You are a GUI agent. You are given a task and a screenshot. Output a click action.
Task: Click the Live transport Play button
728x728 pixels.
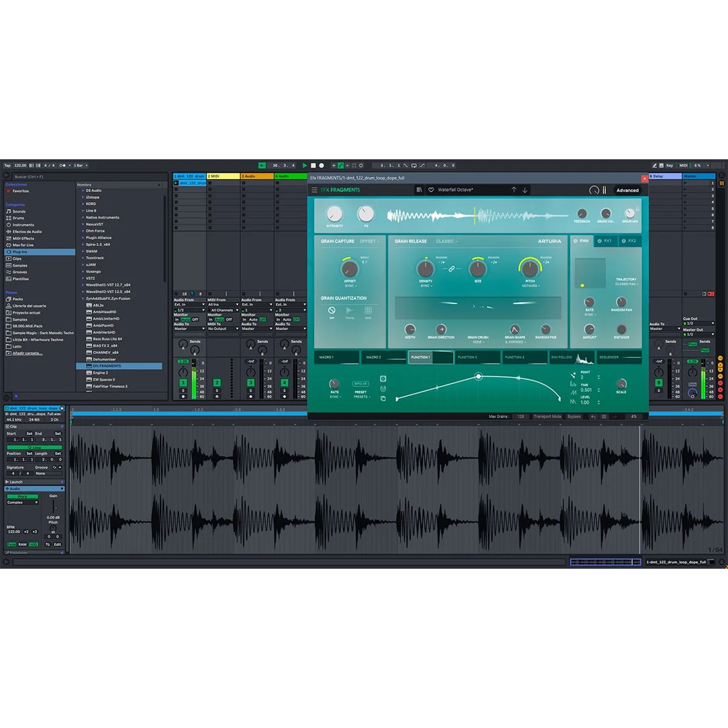304,165
